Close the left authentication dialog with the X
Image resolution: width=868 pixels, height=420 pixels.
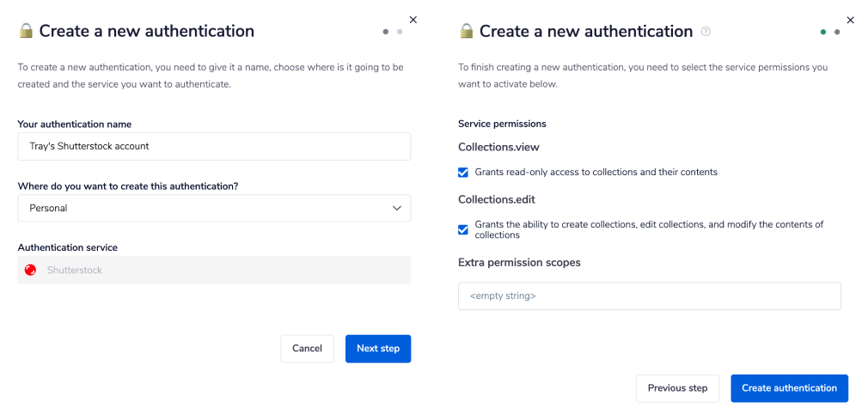point(413,19)
